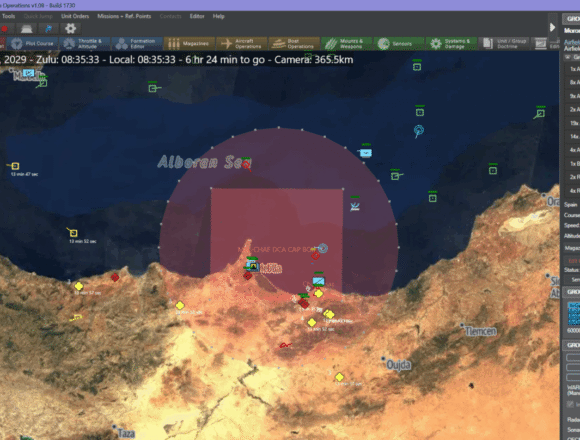Viewport: 580px width, 440px height.
Task: Click the blue thumbnail image in right sidebar
Action: tap(574, 313)
